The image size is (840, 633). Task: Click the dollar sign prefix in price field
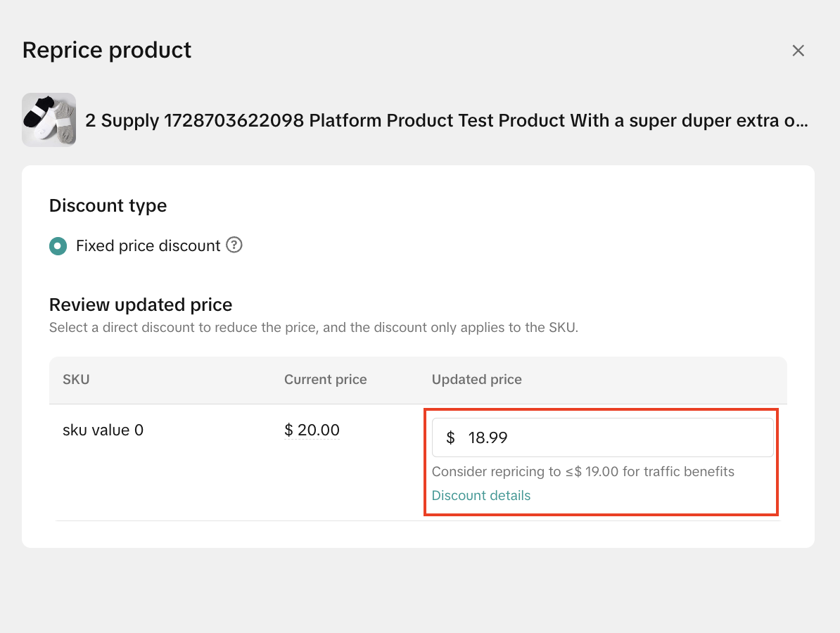pos(450,437)
